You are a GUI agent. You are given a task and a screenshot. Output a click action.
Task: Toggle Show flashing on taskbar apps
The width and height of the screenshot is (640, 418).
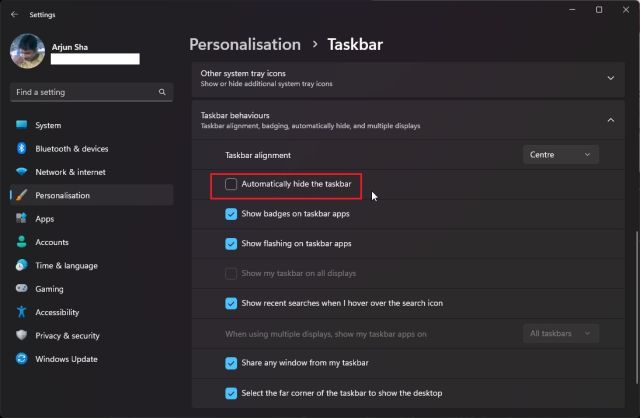232,243
